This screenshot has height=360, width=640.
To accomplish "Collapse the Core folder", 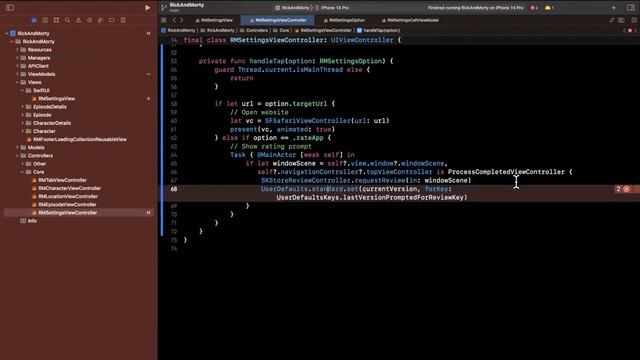I will (22, 172).
